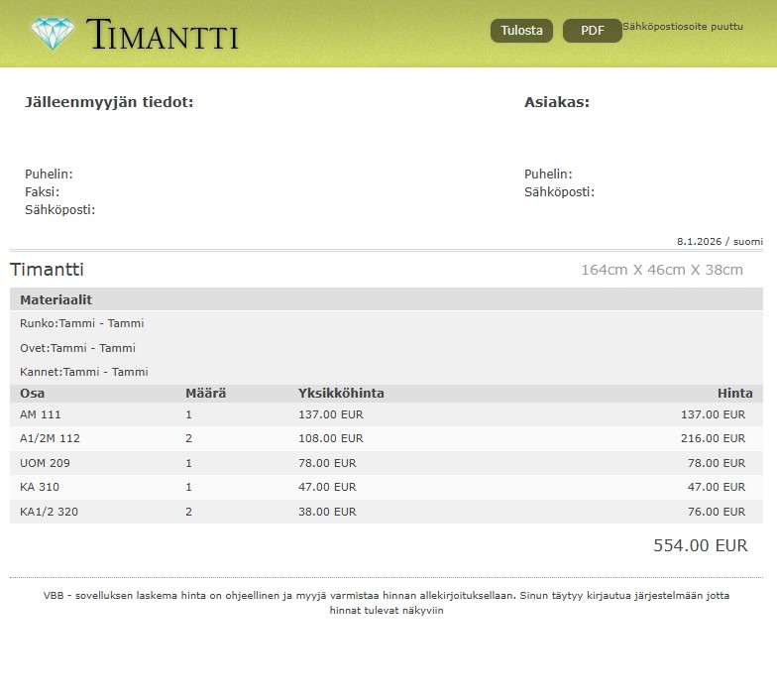This screenshot has width=777, height=700.
Task: Select the 'Jälleenmyyjän tiedot' heading
Action: pyautogui.click(x=109, y=102)
